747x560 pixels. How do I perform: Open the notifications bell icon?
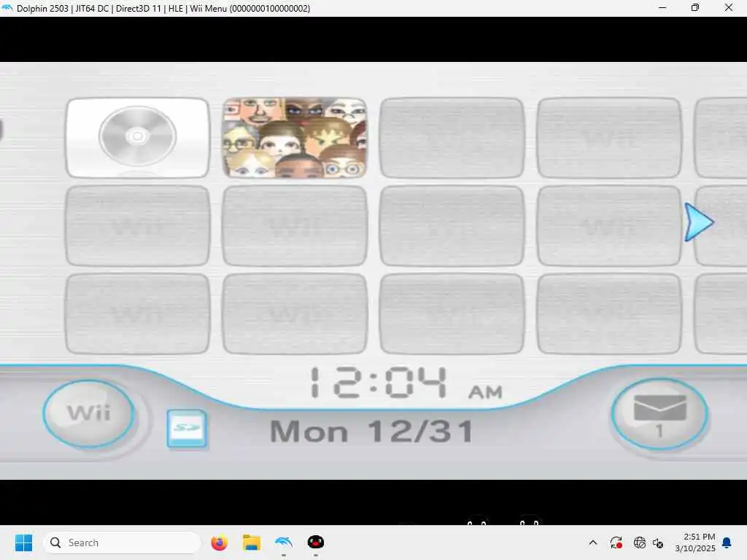[x=727, y=542]
